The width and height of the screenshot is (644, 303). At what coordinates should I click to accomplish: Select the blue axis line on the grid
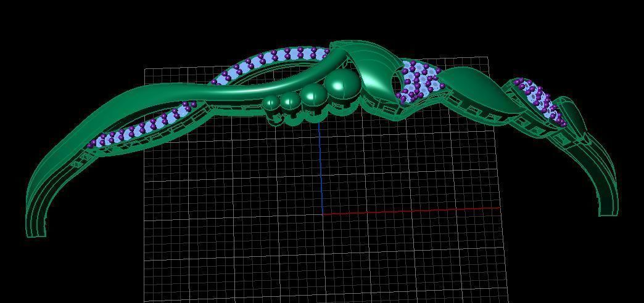(320, 168)
